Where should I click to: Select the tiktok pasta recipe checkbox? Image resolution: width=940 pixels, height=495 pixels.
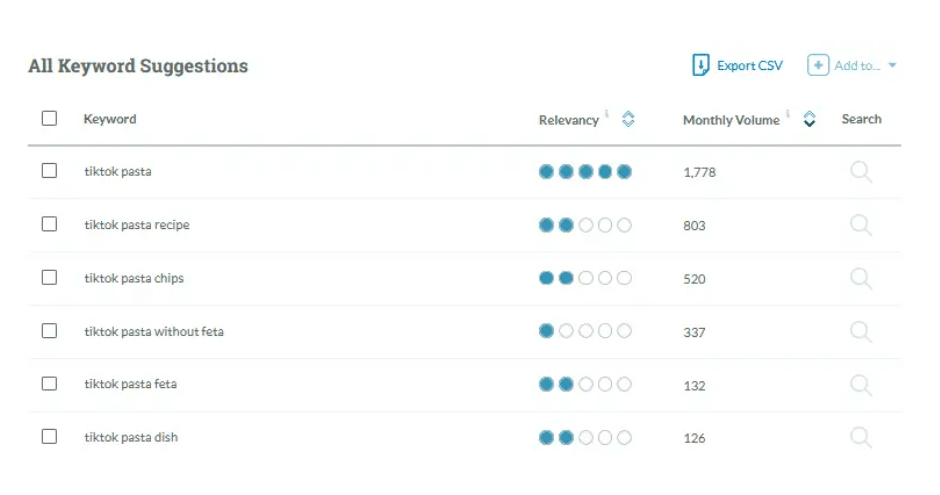point(49,224)
